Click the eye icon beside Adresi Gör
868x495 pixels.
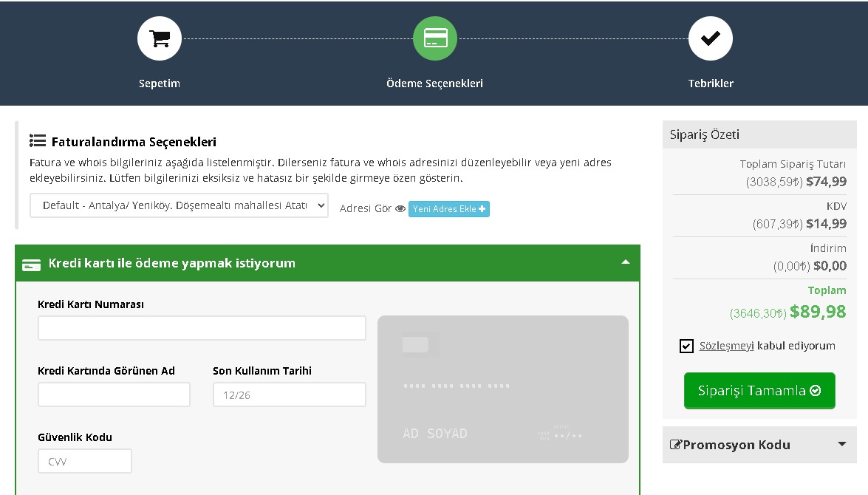[400, 209]
